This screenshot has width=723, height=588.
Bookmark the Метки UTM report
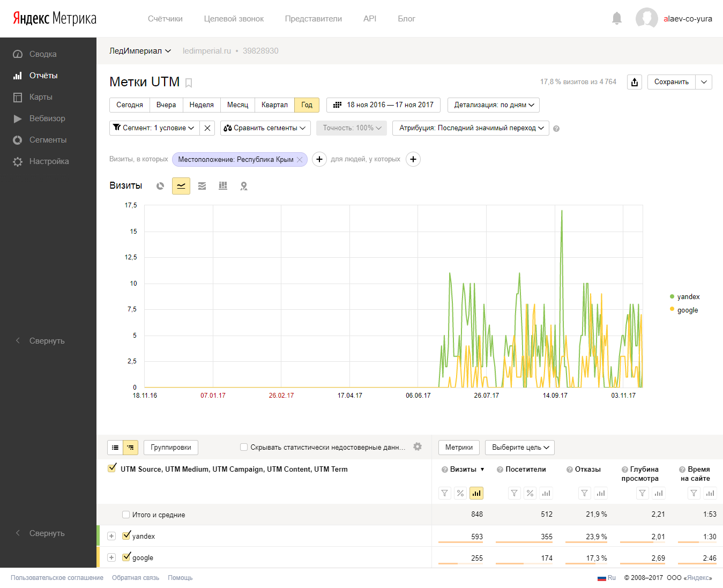(189, 83)
